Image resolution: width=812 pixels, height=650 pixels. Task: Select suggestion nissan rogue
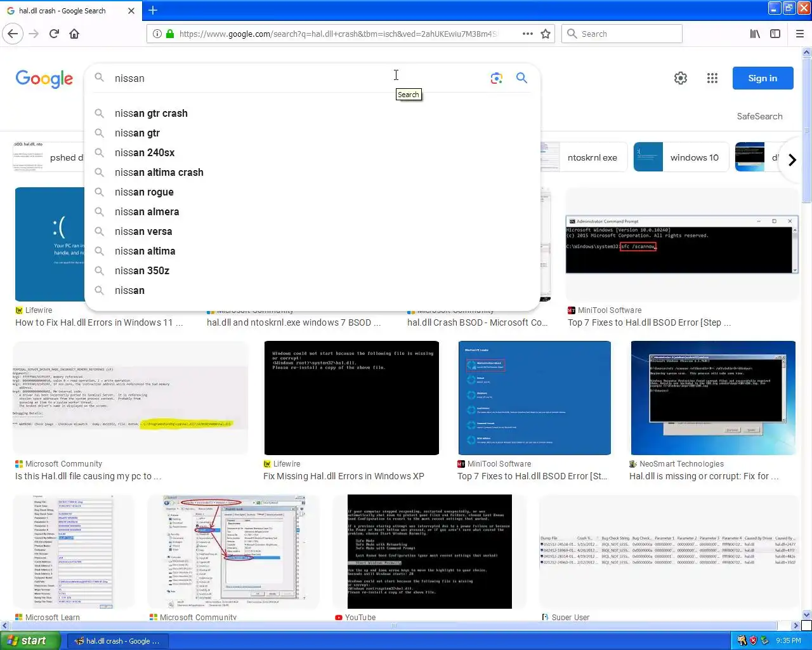coord(312,192)
